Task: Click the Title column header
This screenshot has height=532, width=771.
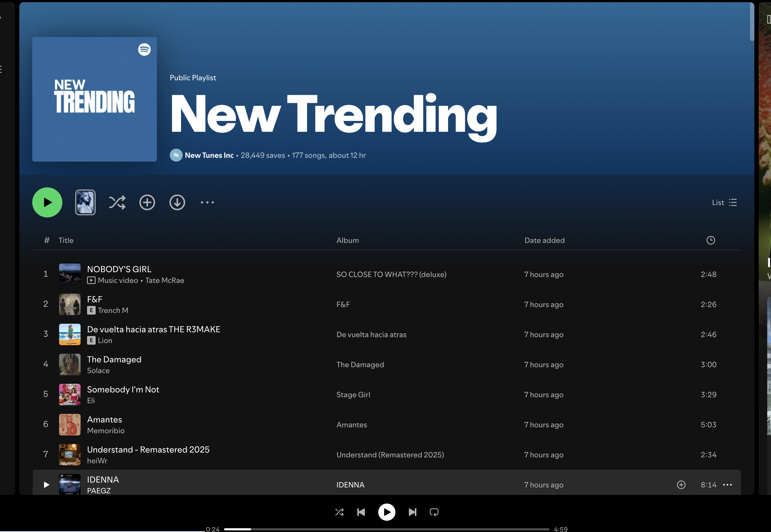Action: click(66, 240)
